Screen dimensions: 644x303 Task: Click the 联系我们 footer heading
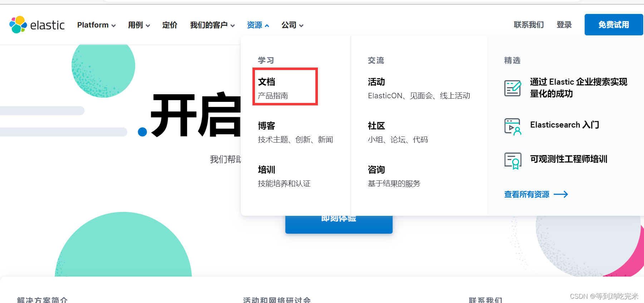point(486,300)
